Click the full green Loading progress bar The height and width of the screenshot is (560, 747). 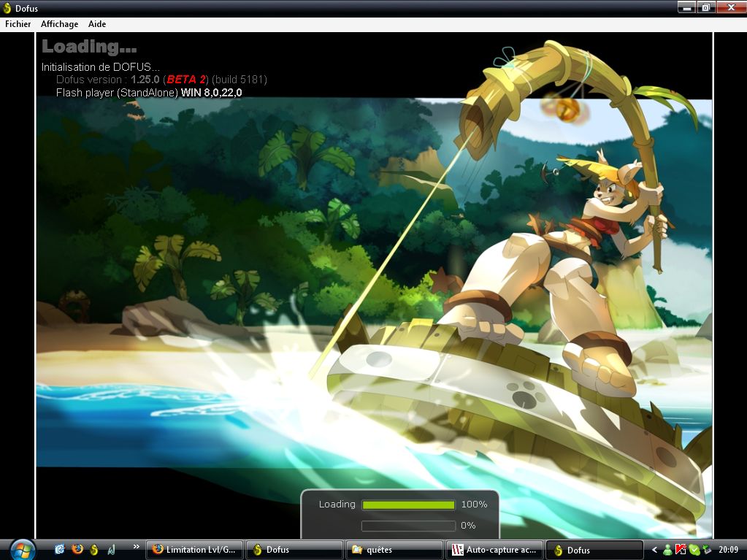pyautogui.click(x=408, y=505)
